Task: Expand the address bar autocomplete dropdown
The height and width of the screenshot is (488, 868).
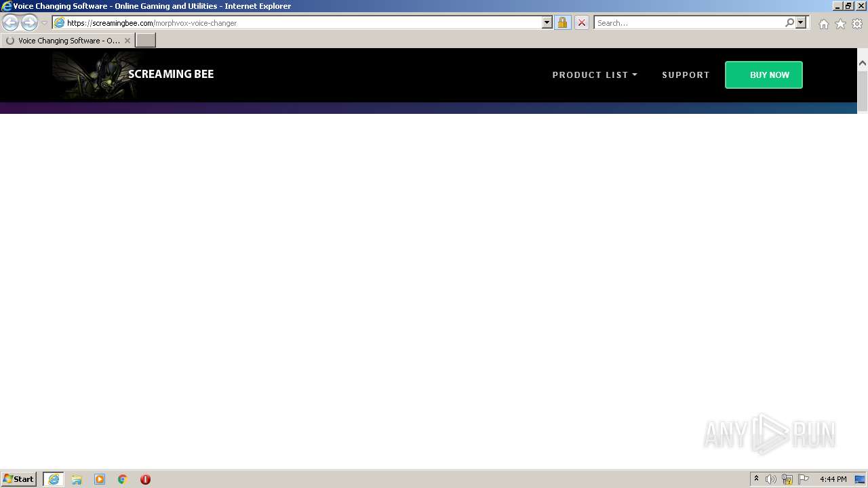Action: pyautogui.click(x=547, y=23)
